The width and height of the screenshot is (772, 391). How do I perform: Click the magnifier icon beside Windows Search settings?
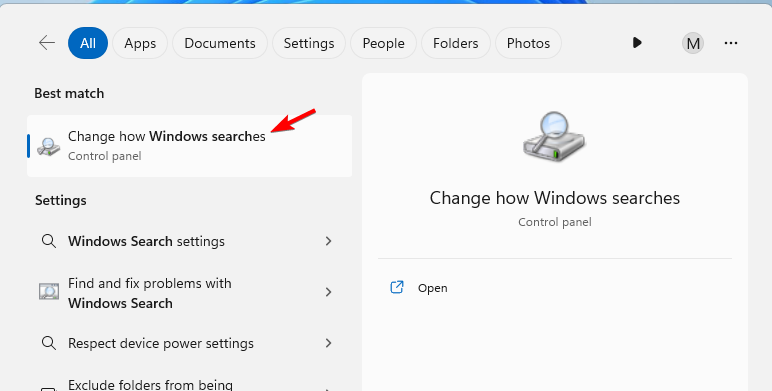tap(49, 241)
